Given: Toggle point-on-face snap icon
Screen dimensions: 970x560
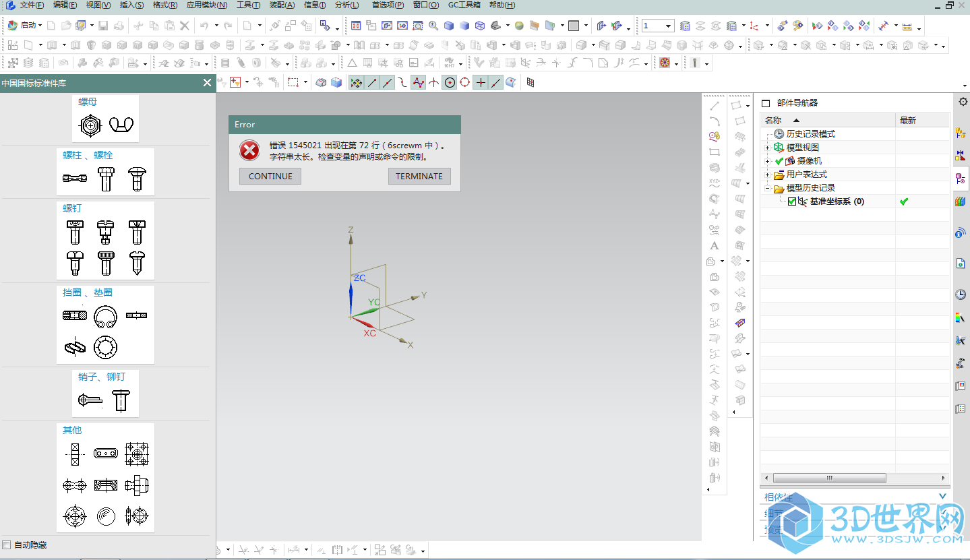Looking at the screenshot, I should pyautogui.click(x=511, y=82).
